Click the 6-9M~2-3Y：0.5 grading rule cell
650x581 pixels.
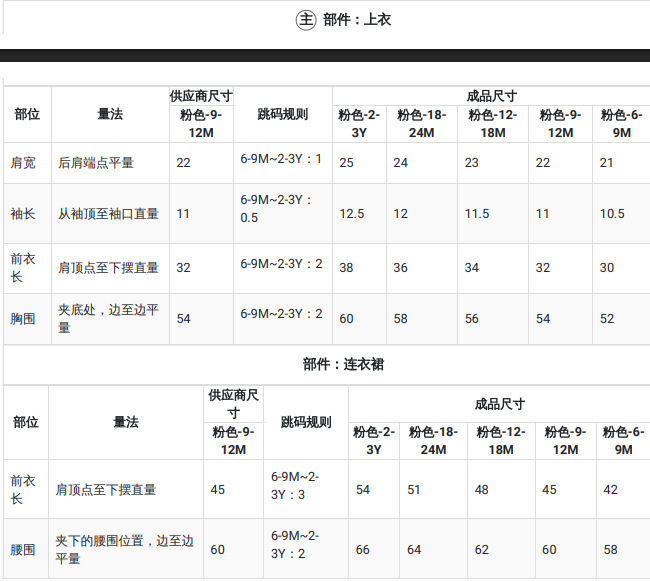pyautogui.click(x=276, y=208)
